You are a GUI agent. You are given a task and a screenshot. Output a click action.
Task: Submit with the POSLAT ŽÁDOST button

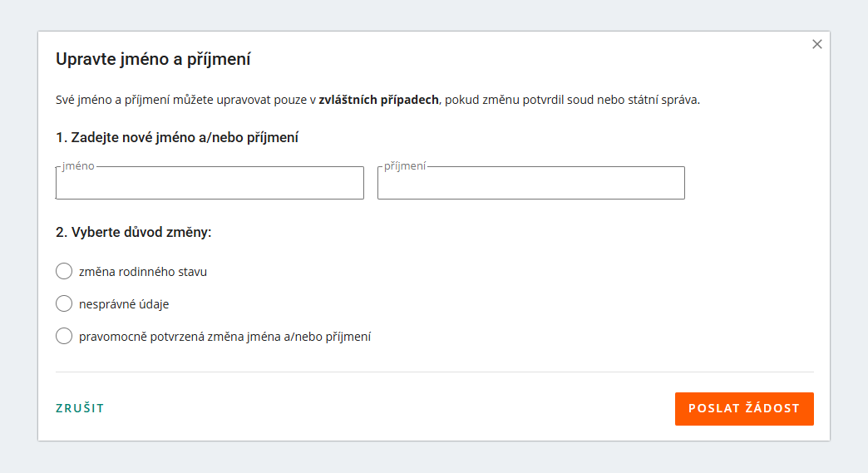[x=743, y=408]
